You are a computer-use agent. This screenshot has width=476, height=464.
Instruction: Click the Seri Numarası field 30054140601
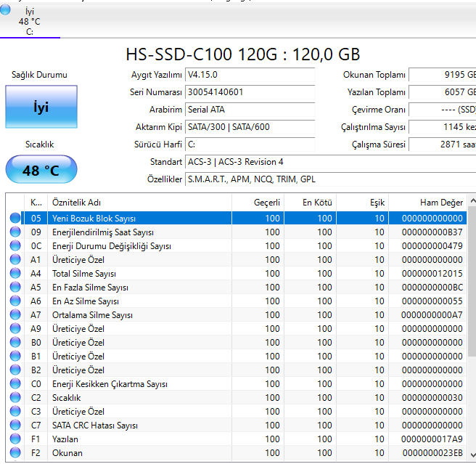(x=250, y=92)
